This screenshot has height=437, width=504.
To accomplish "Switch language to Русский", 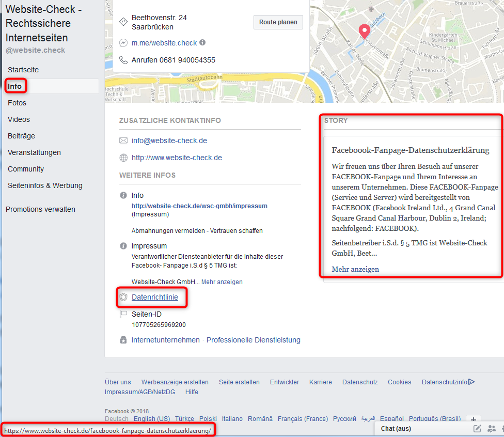I will [344, 419].
